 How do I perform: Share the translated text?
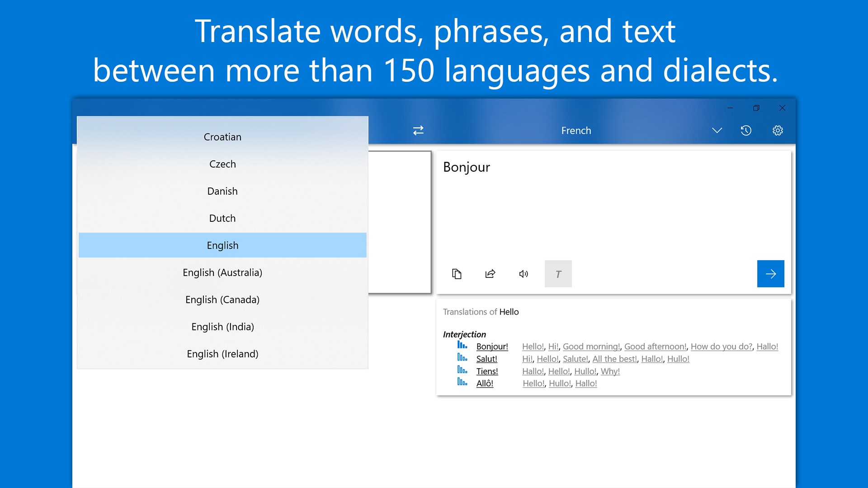click(490, 274)
